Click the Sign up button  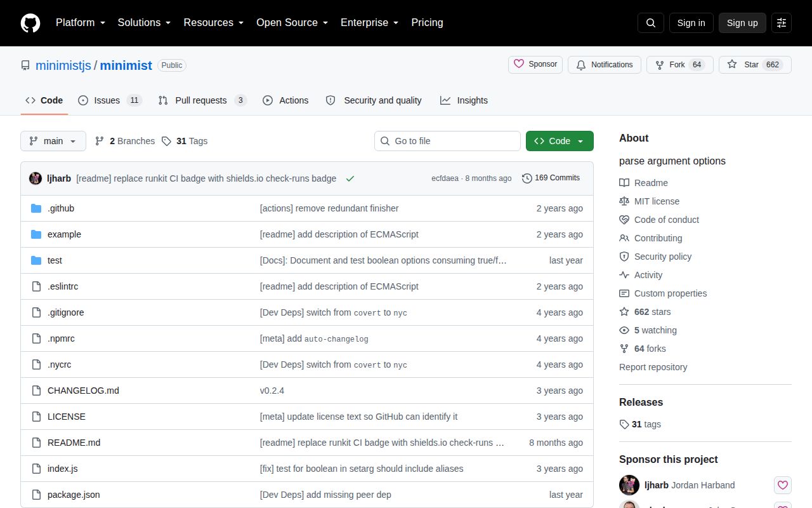click(742, 23)
